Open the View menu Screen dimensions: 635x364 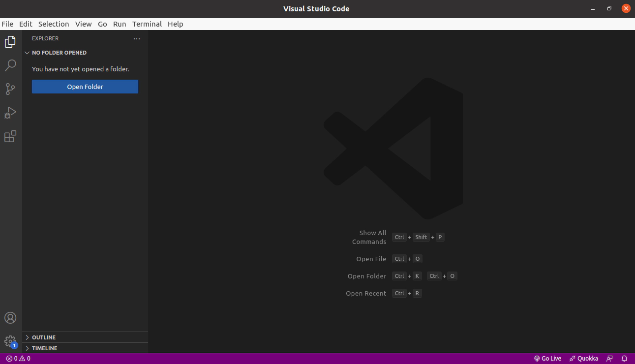tap(83, 24)
